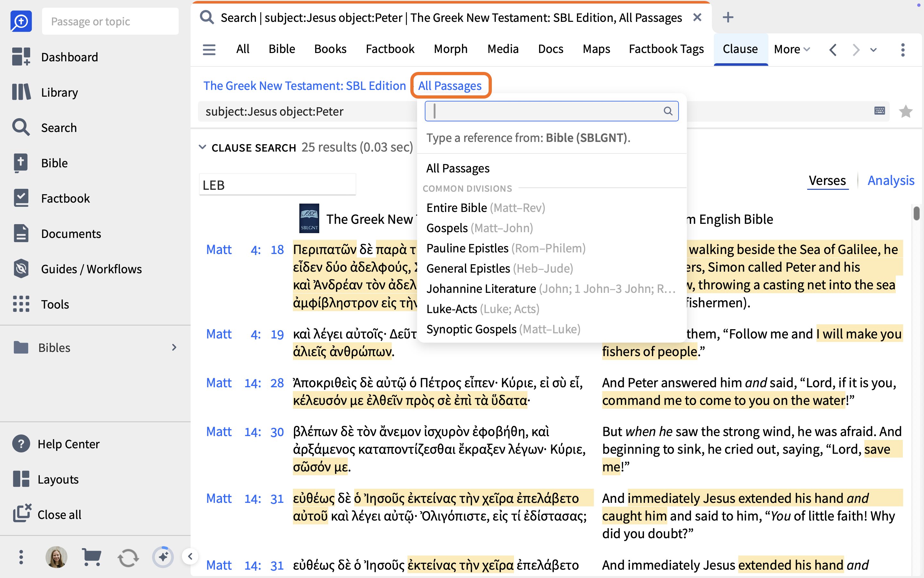The height and width of the screenshot is (578, 924).
Task: Open the All Passages range dropdown
Action: [x=450, y=86]
